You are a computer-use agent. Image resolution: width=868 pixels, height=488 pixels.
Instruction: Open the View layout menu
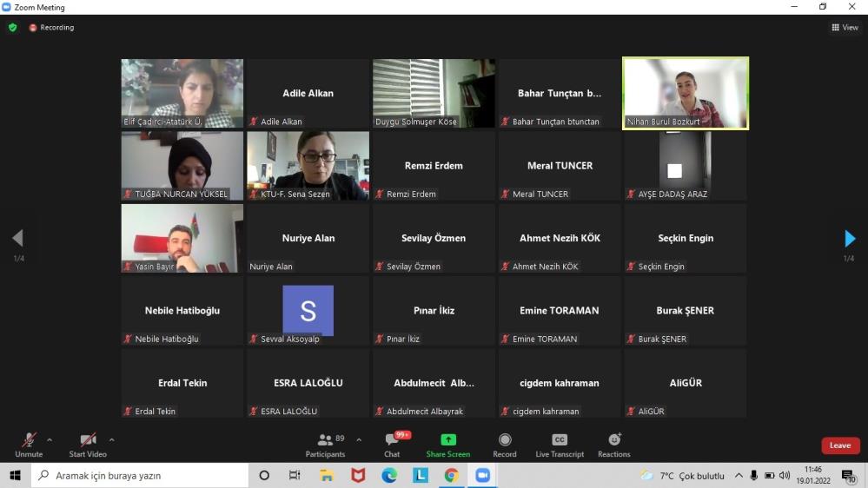click(x=845, y=28)
